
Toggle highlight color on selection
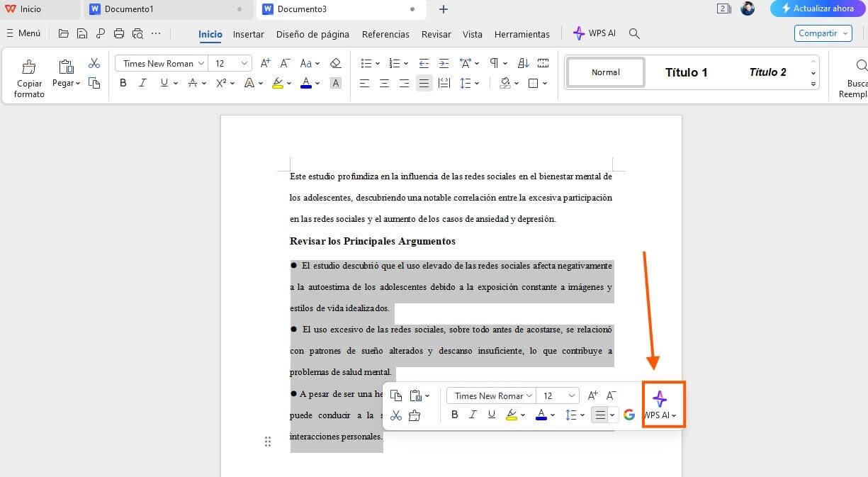pos(277,83)
